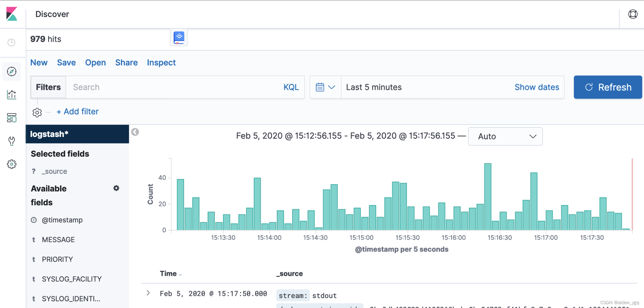
Task: Open the Available fields settings gear
Action: (x=116, y=188)
